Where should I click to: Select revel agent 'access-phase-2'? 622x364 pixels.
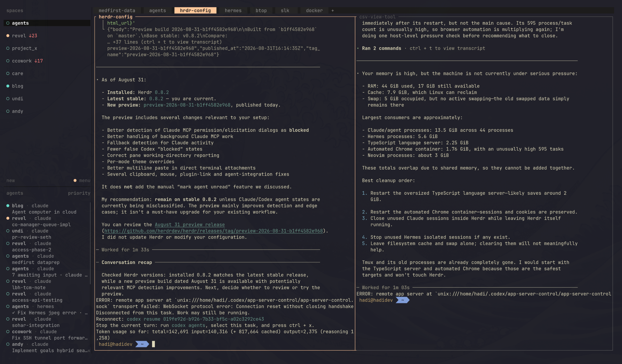pos(47,246)
